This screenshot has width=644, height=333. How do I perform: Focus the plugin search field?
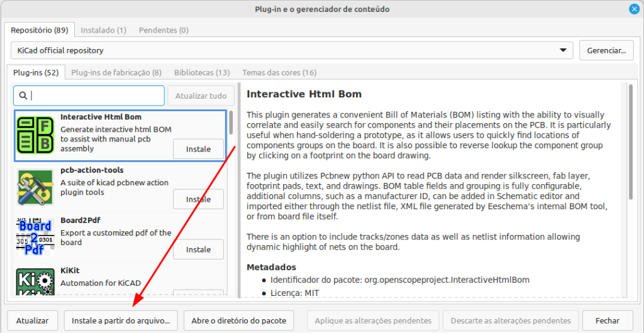click(89, 96)
